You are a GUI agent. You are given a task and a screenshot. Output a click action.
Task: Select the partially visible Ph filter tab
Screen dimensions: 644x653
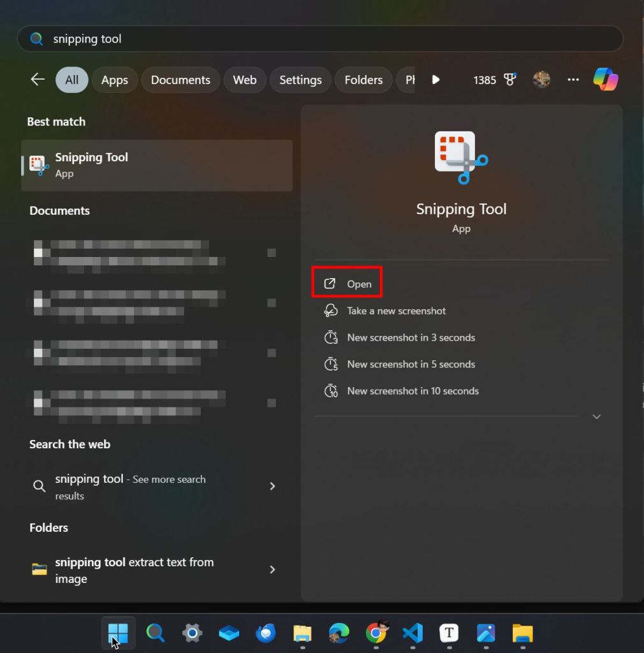406,80
